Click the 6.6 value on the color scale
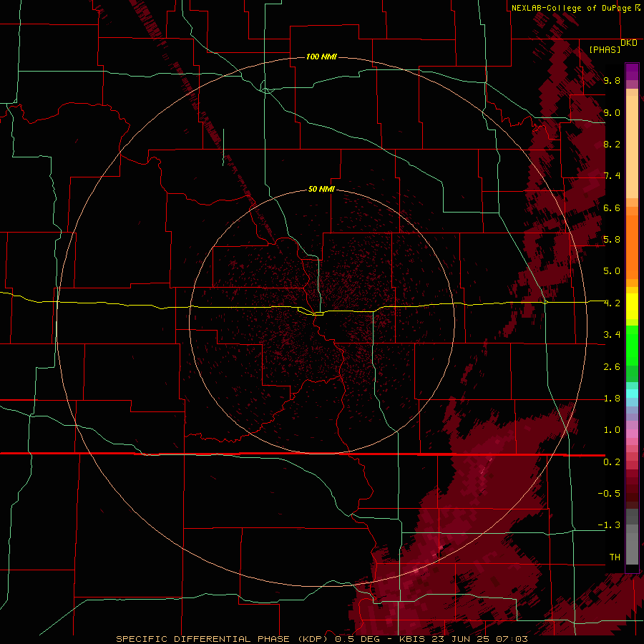This screenshot has width=644, height=644. point(612,208)
